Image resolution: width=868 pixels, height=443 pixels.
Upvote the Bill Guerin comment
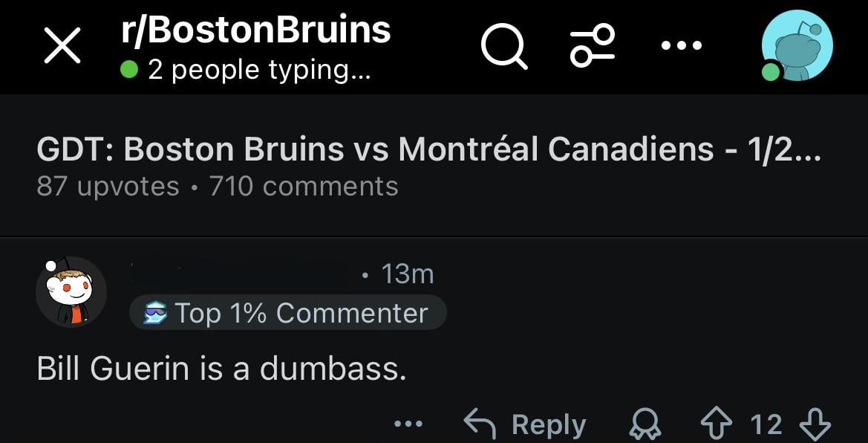tap(717, 422)
